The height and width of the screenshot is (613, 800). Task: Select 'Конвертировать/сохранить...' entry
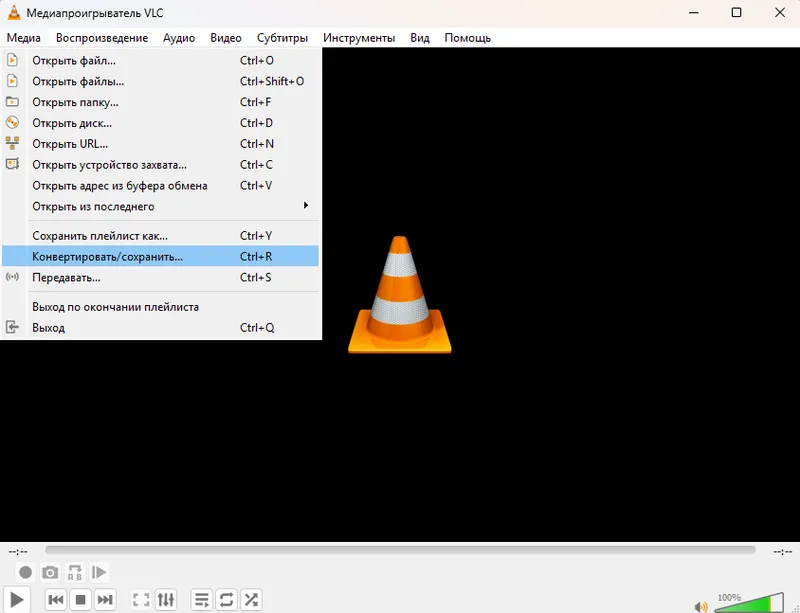(x=161, y=256)
